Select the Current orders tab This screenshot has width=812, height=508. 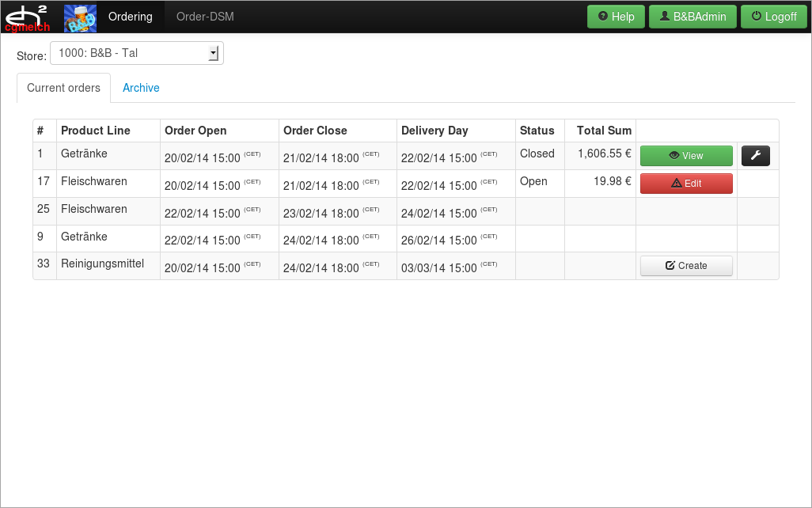[x=63, y=88]
